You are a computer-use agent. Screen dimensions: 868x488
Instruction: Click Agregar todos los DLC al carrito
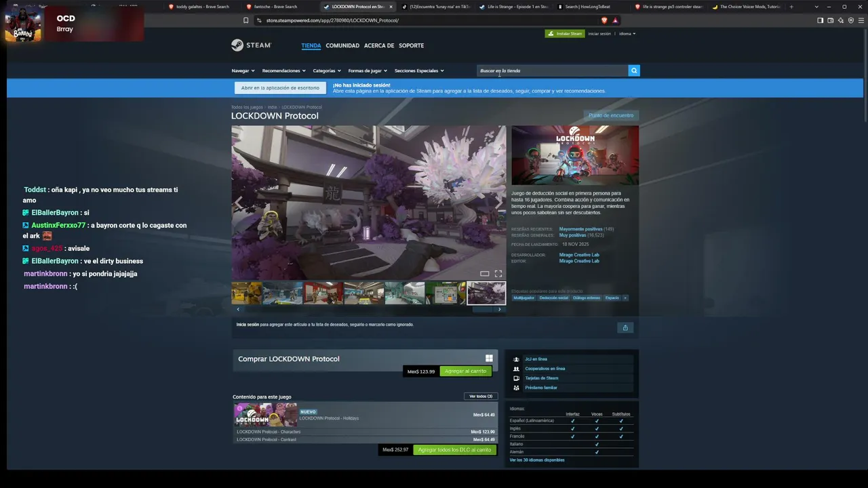pyautogui.click(x=454, y=450)
